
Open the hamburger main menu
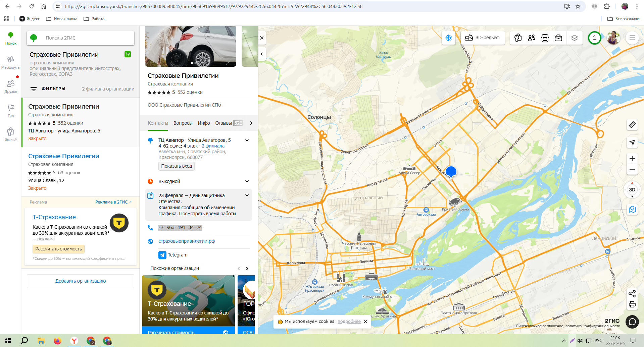pos(632,38)
